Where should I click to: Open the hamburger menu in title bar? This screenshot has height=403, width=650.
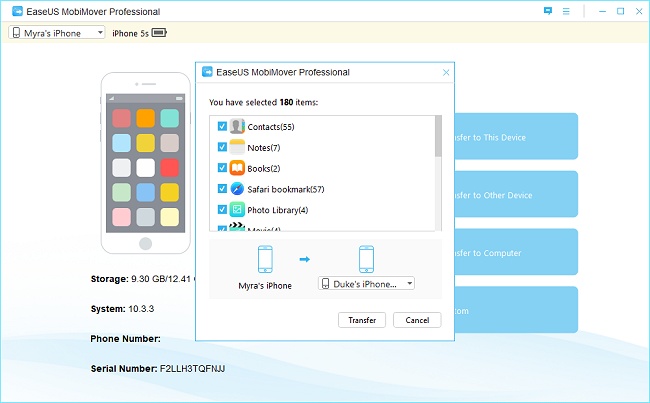[x=566, y=11]
